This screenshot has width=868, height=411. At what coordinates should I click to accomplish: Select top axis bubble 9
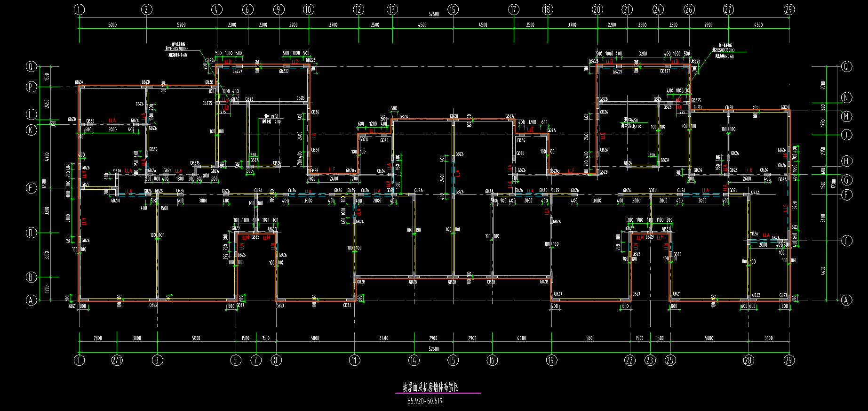(x=279, y=9)
